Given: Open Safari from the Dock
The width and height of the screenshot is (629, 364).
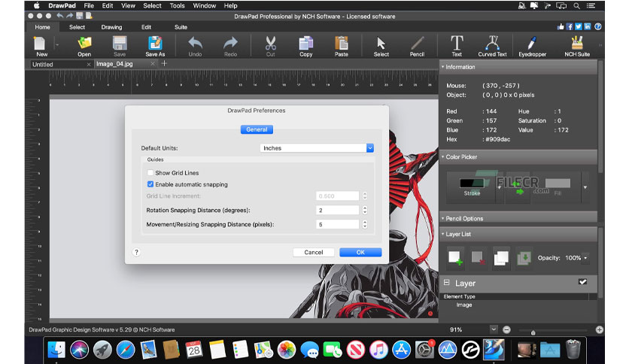Looking at the screenshot, I should pyautogui.click(x=126, y=350).
